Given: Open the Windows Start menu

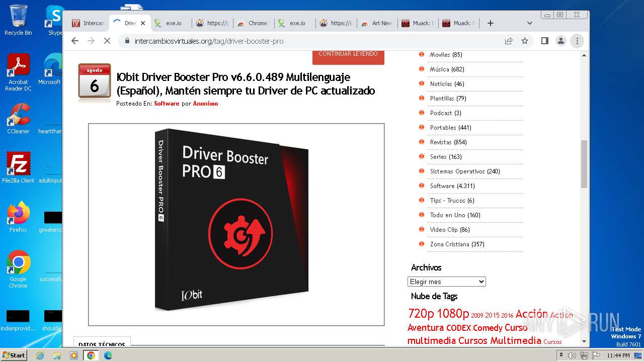Looking at the screenshot, I should pos(14,355).
